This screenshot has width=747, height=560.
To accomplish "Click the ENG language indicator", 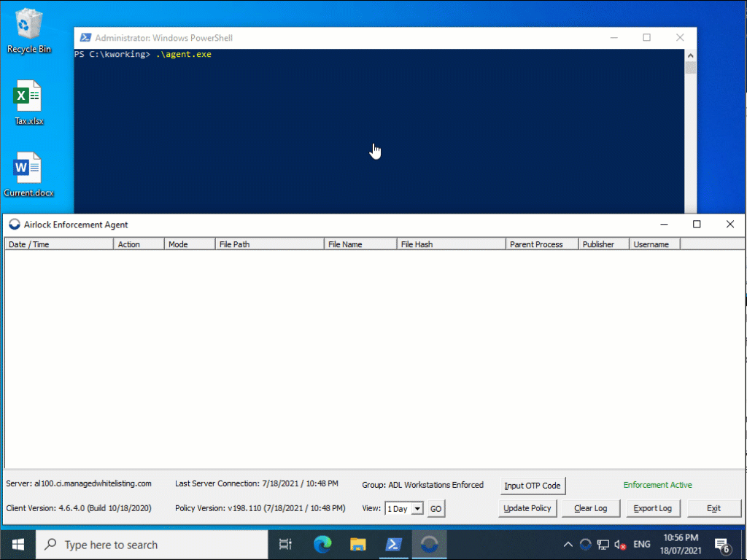I will point(642,544).
